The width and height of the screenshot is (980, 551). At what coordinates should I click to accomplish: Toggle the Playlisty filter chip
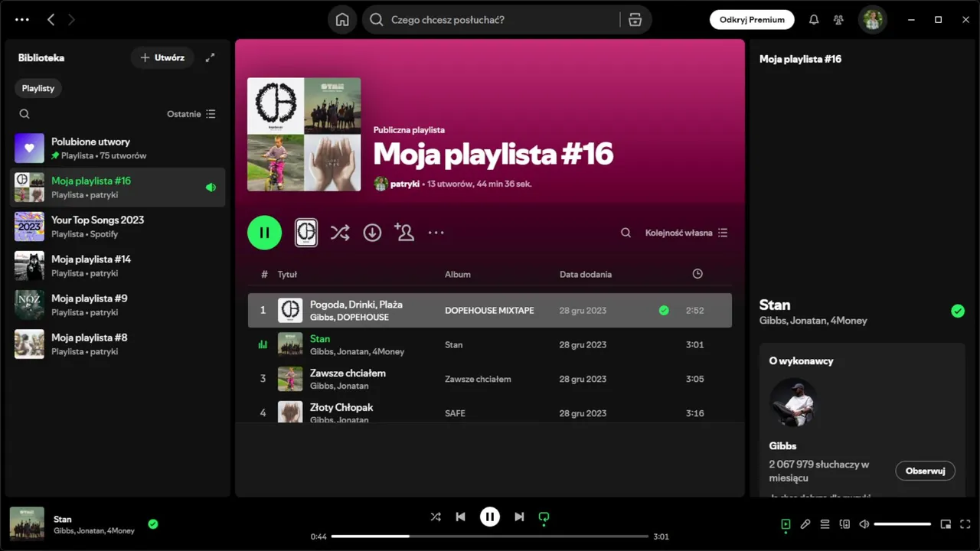[x=38, y=88]
